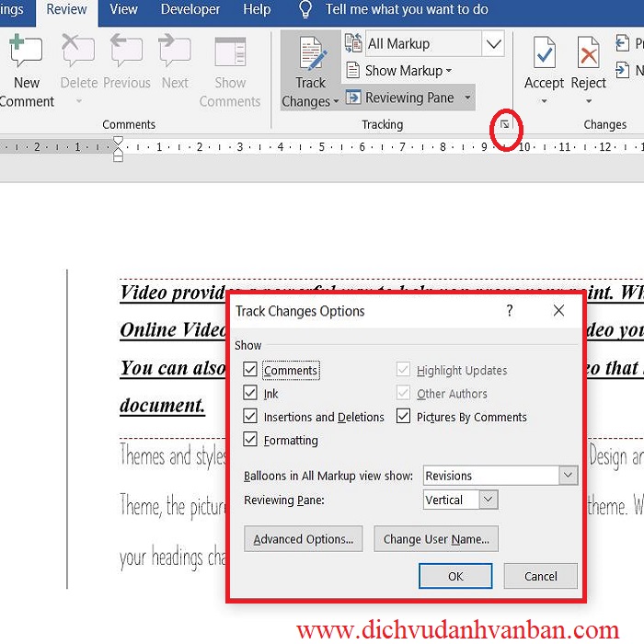Screen dimensions: 644x644
Task: Click the Cancel button
Action: pyautogui.click(x=541, y=576)
